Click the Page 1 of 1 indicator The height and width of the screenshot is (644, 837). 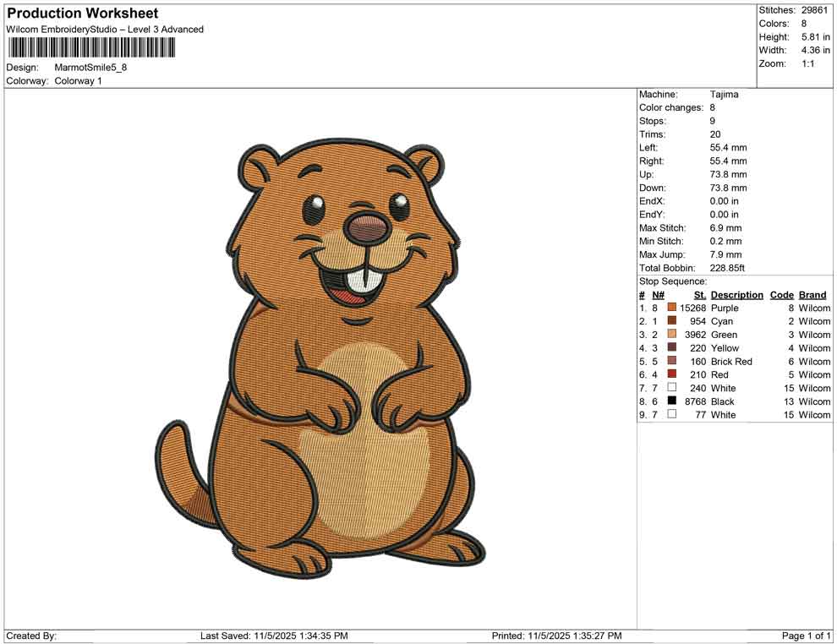[x=807, y=636]
